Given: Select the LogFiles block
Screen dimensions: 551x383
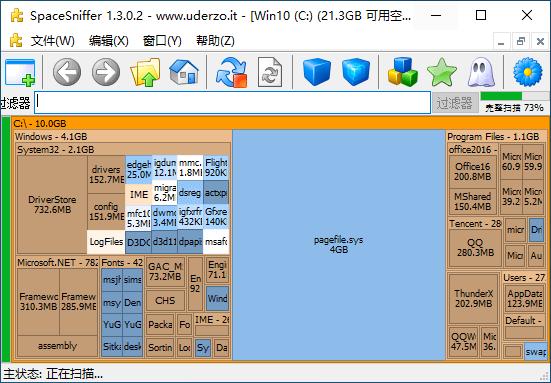Looking at the screenshot, I should coord(106,242).
